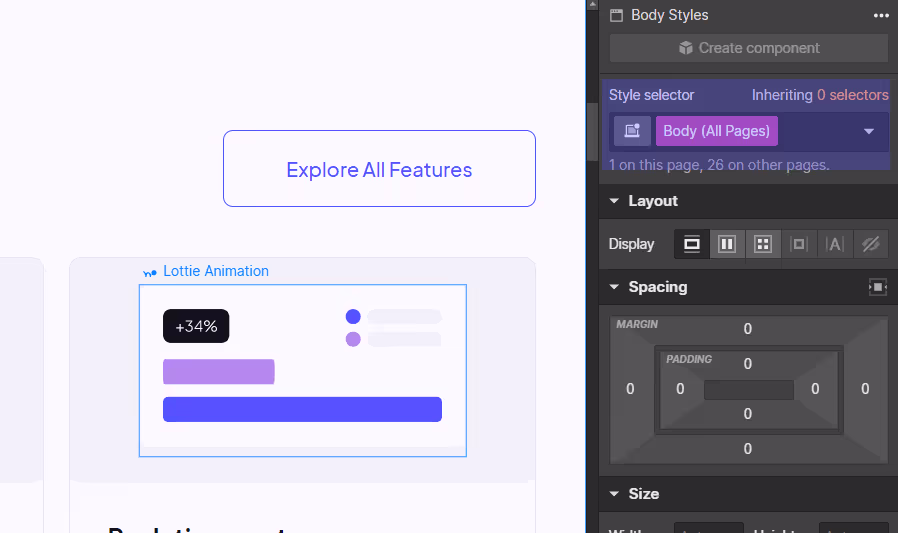This screenshot has height=533, width=898.
Task: Collapse the Spacing section
Action: tap(614, 287)
